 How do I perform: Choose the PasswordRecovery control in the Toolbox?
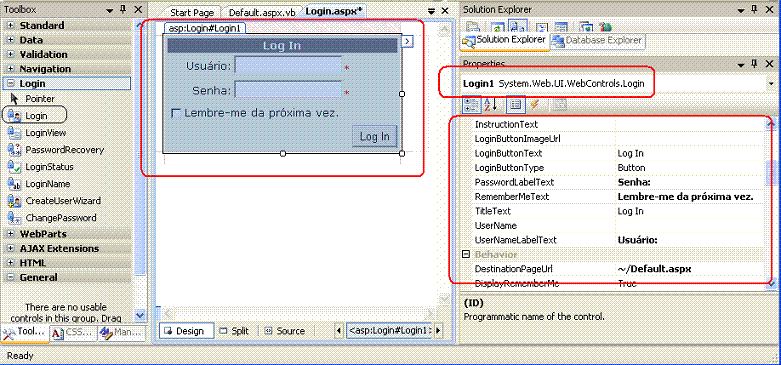(x=56, y=150)
